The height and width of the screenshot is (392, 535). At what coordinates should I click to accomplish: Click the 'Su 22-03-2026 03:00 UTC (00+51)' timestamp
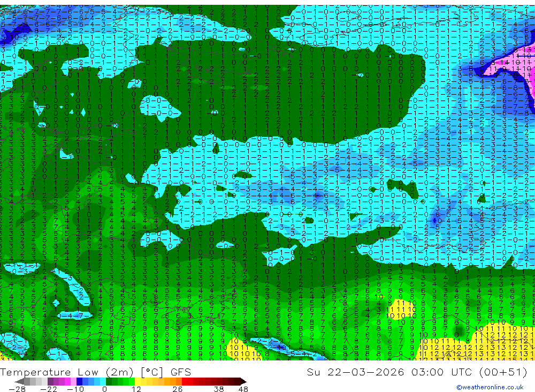pos(417,372)
